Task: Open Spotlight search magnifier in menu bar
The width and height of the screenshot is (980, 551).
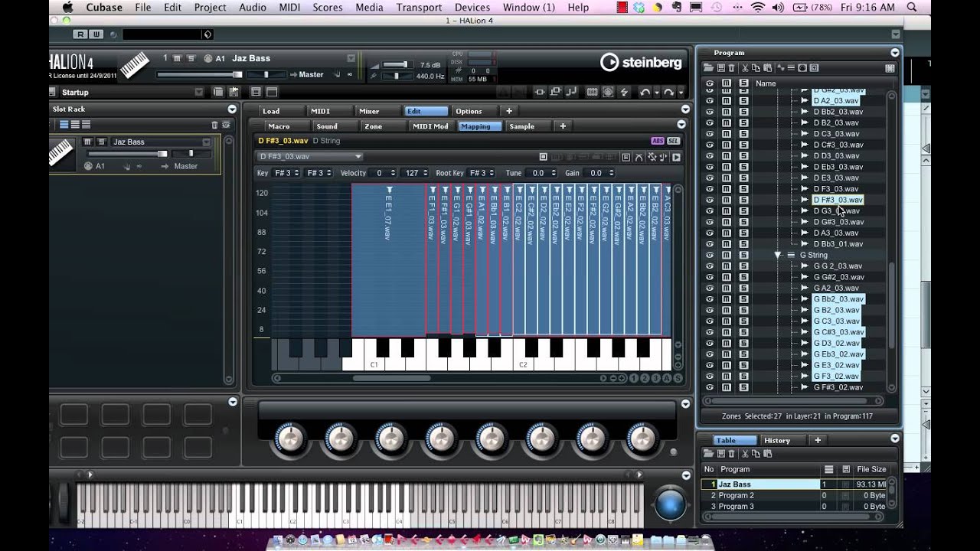Action: pos(912,7)
